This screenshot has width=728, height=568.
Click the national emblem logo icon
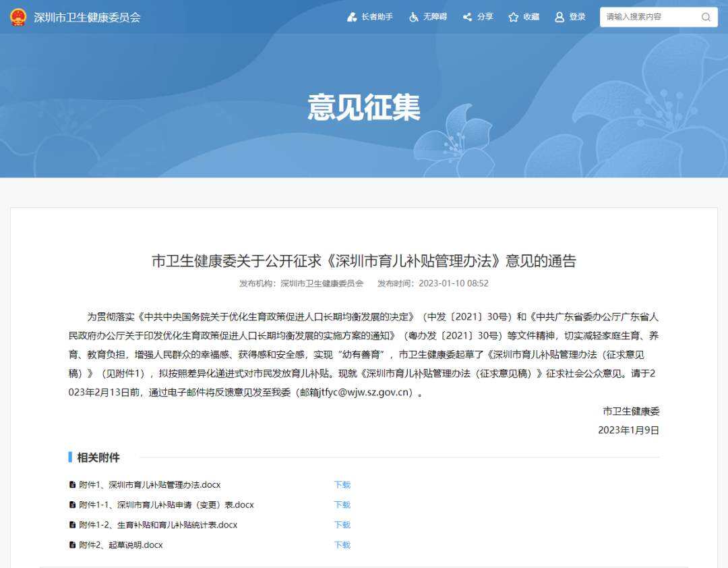[18, 17]
